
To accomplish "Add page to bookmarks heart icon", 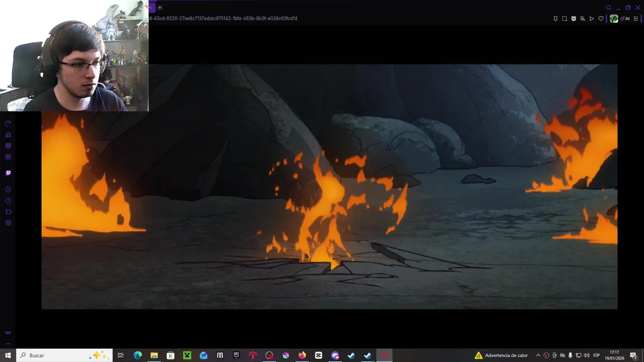I will (x=601, y=19).
